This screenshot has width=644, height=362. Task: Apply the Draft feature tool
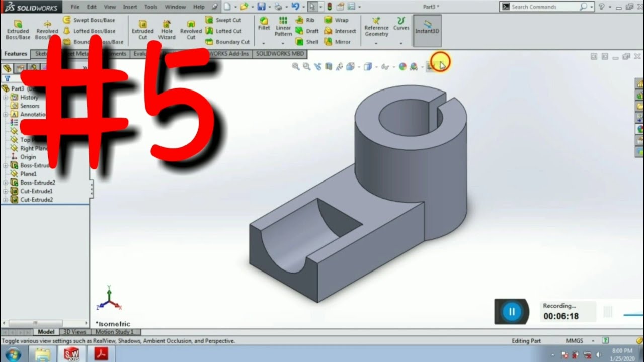307,31
